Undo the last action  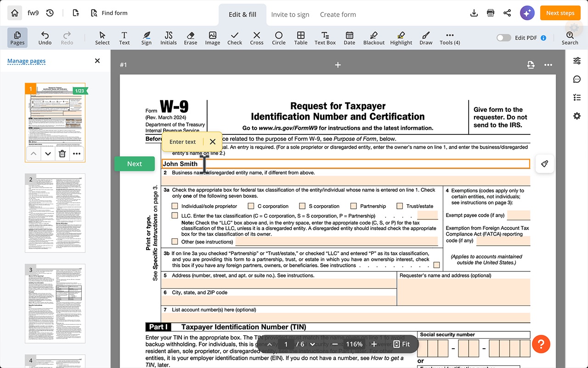coord(45,38)
